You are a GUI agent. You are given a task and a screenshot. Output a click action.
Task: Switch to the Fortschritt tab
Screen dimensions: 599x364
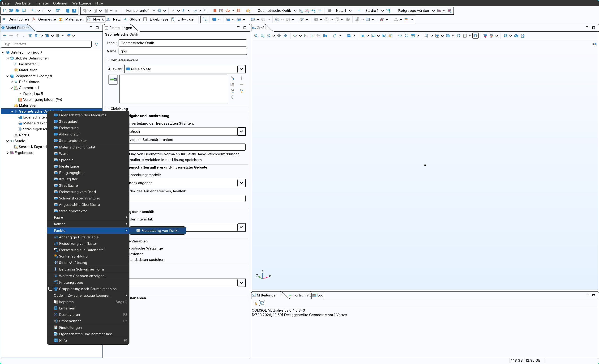(301, 295)
